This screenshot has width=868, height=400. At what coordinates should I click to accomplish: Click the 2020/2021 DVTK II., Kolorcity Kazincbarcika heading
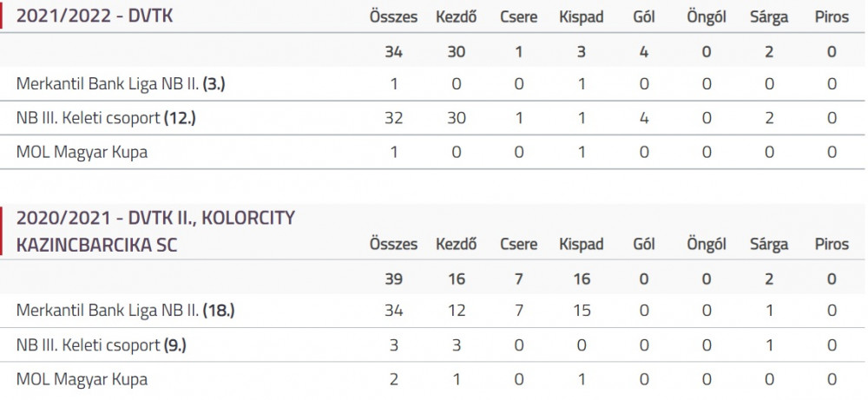tap(155, 231)
